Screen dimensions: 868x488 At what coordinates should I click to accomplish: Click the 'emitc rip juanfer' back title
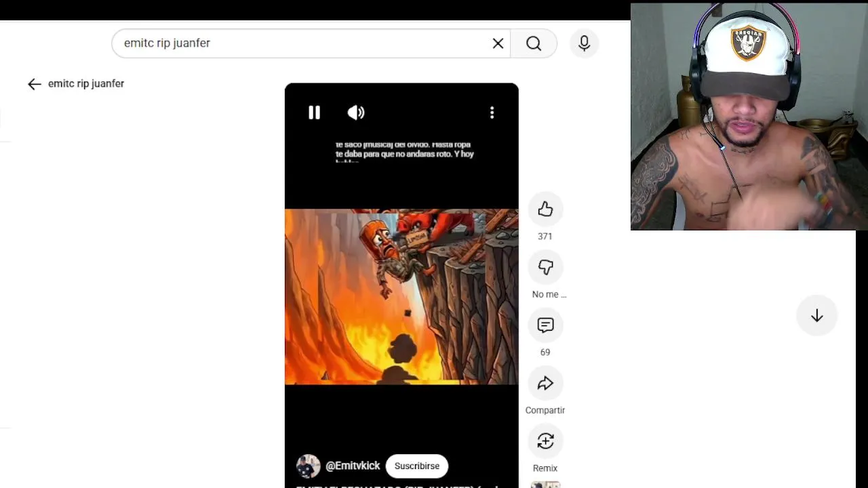[86, 84]
